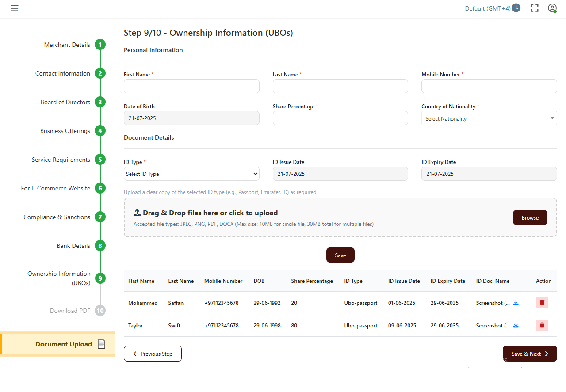Toggle fullscreen mode icon
Image resolution: width=566 pixels, height=392 pixels.
tap(535, 8)
